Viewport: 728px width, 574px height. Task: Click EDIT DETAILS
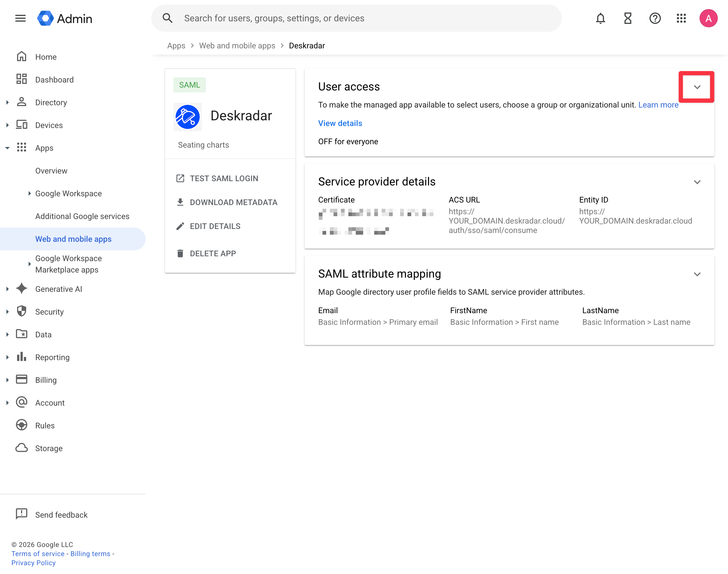pyautogui.click(x=208, y=226)
